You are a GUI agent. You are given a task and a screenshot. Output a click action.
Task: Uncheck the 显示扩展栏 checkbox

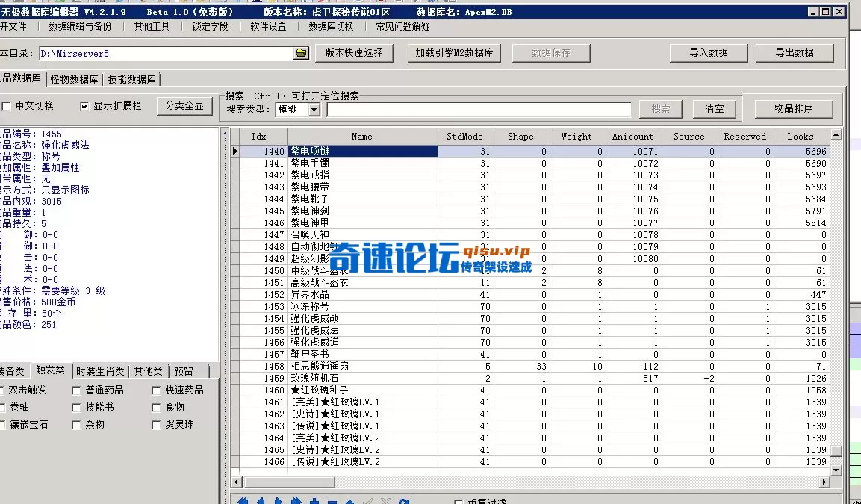[84, 105]
